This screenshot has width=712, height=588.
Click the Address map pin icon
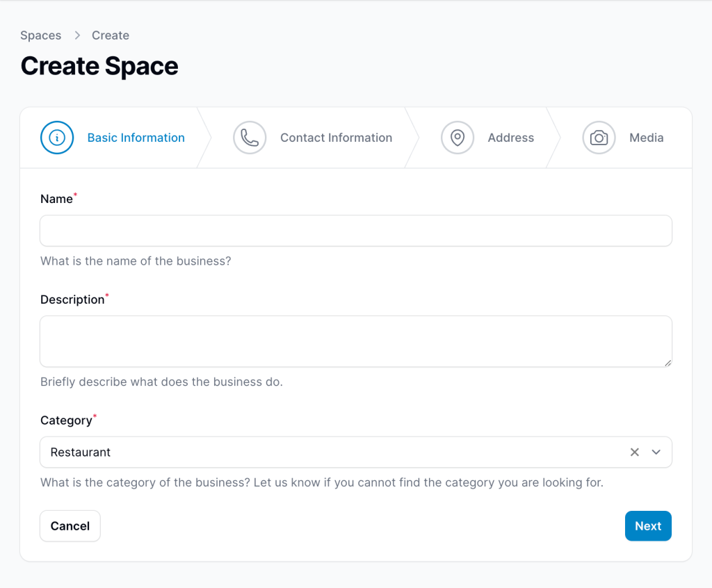(458, 138)
